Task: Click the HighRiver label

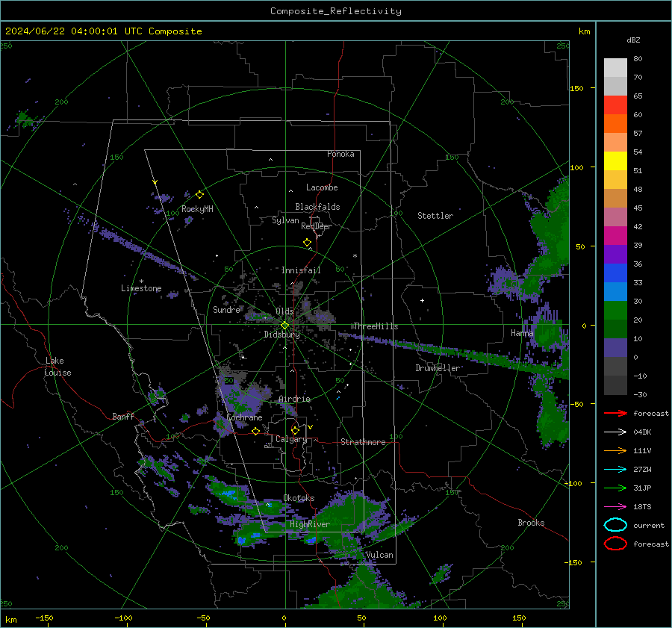Action: 310,524
